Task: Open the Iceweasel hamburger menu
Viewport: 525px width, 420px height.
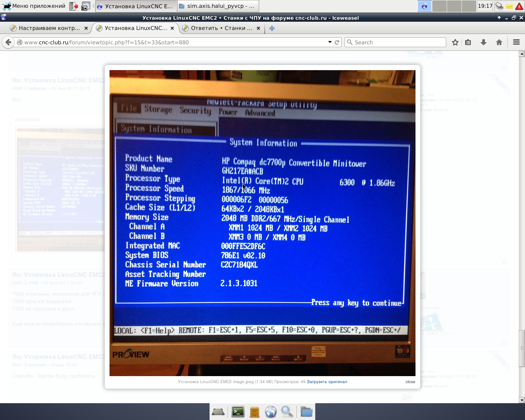Action: click(x=516, y=42)
